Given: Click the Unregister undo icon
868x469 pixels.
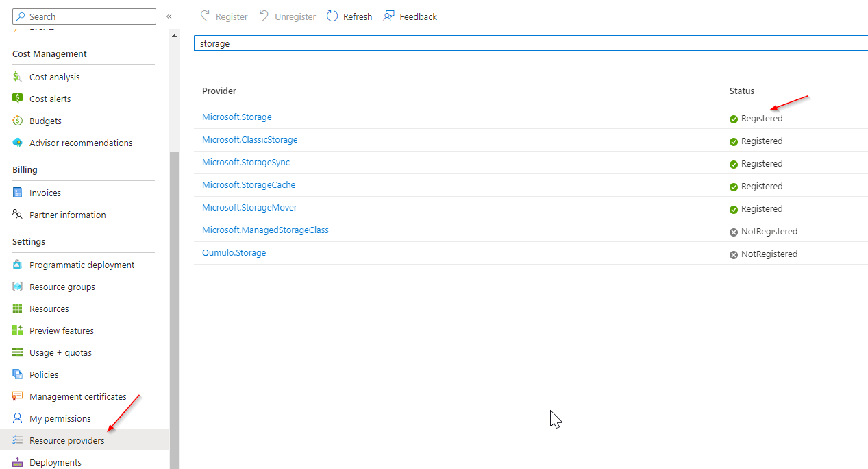Looking at the screenshot, I should 264,16.
